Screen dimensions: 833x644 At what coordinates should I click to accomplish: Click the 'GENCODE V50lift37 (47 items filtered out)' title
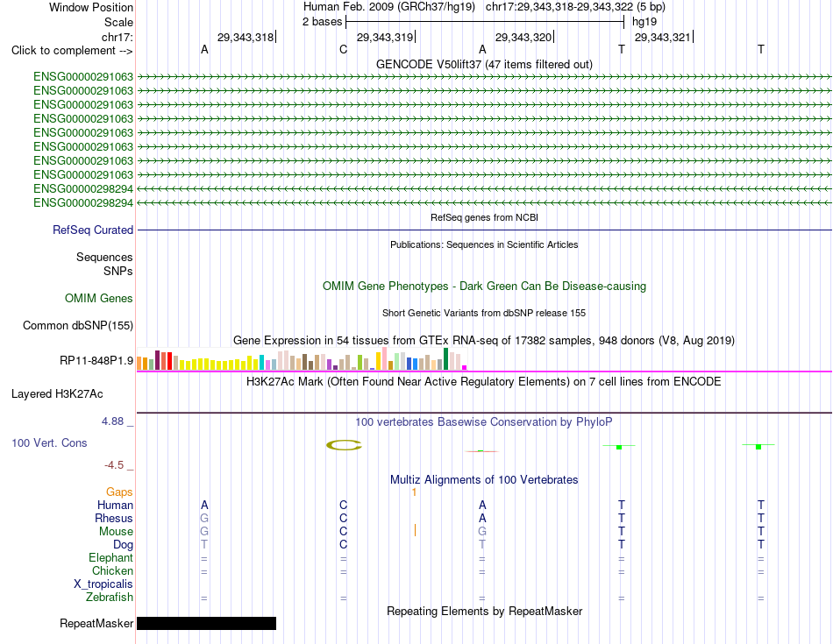tap(484, 64)
